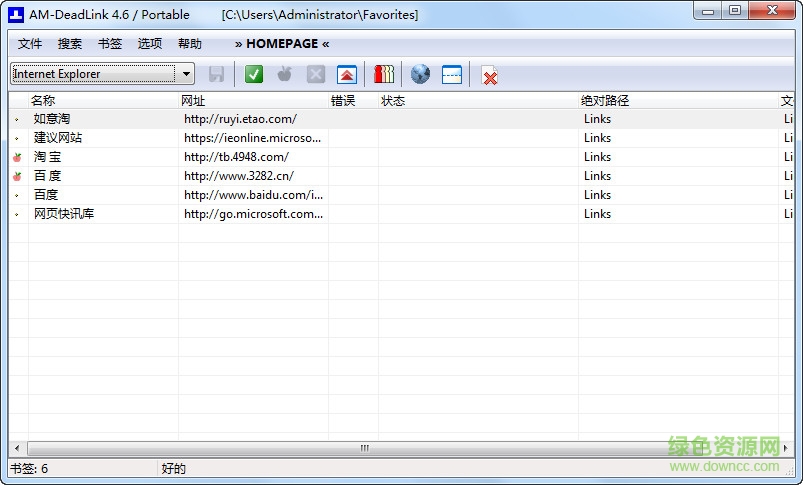Open the 书签 menu
This screenshot has width=803, height=485.
pos(110,44)
